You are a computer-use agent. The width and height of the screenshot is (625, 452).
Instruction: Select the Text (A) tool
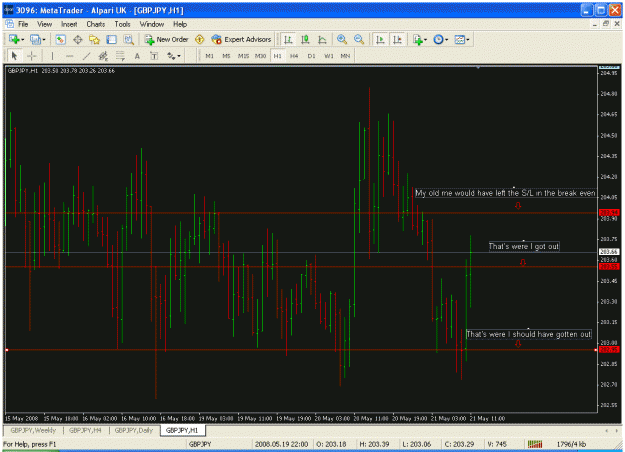pos(137,56)
